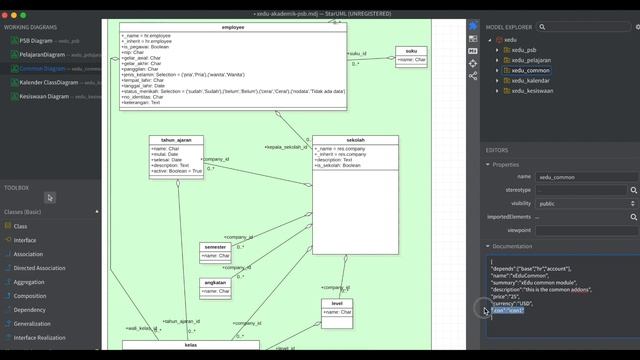Select the kelas class on the diagram

point(191,345)
